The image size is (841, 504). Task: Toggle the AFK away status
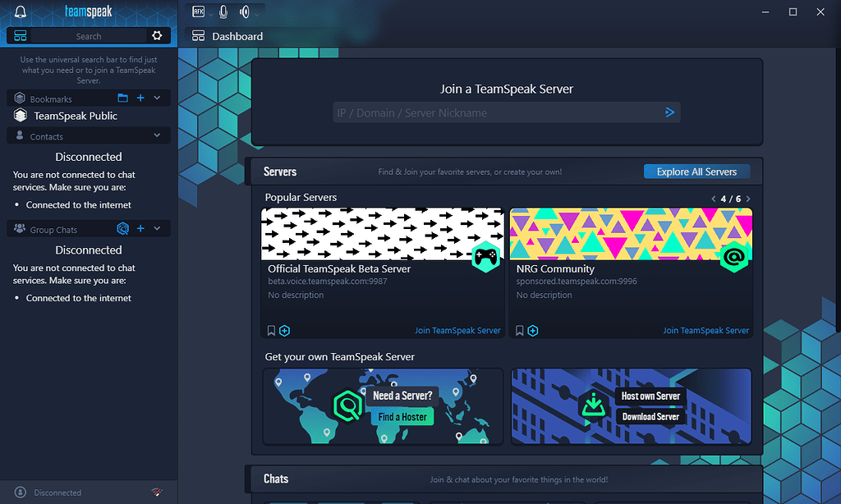click(x=199, y=12)
